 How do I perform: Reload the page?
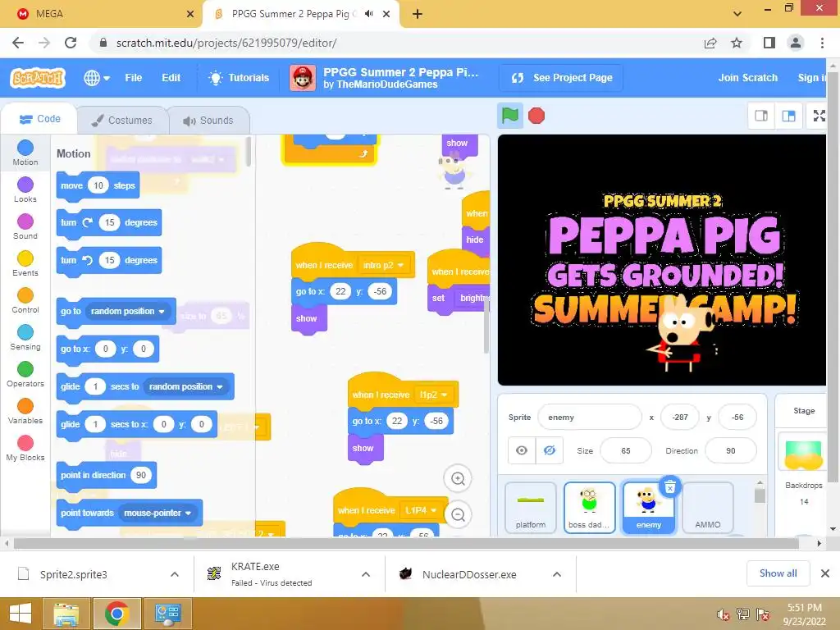71,43
